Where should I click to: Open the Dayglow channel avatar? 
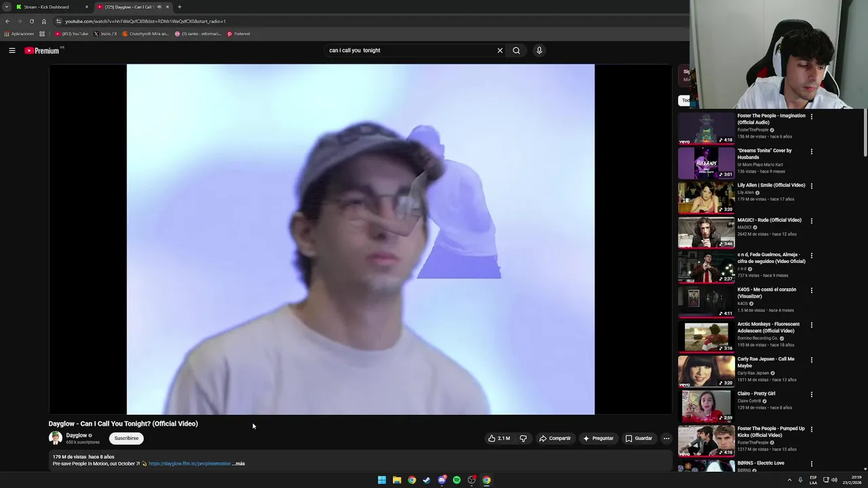tap(56, 438)
